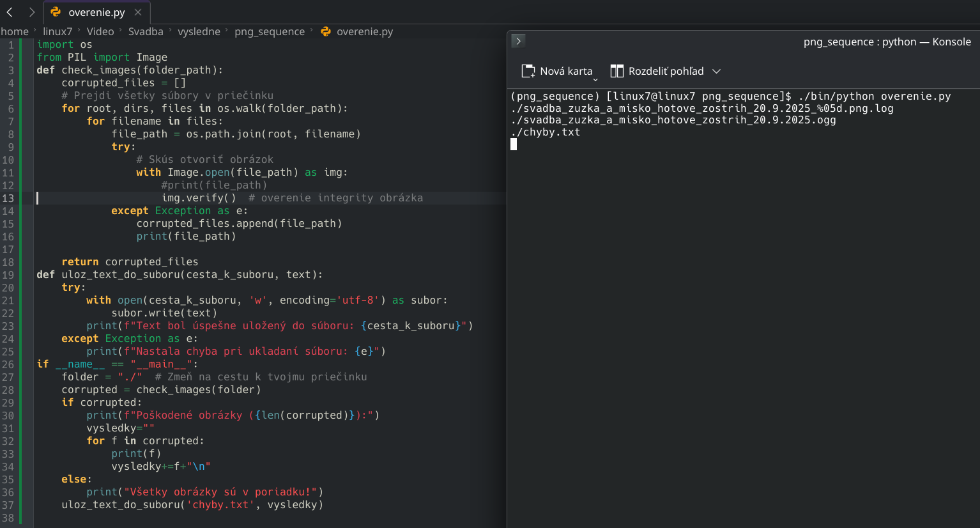The image size is (980, 528).
Task: Expand the linux7 breadcrumb segment
Action: pyautogui.click(x=57, y=31)
